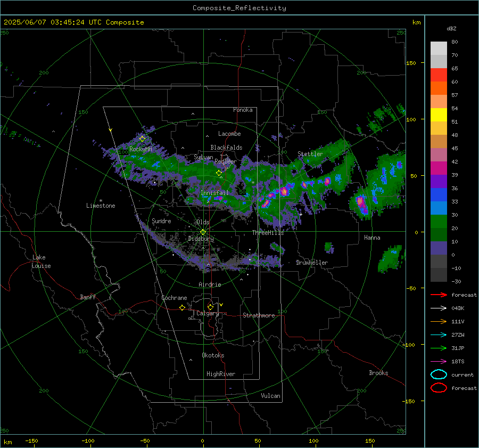Click the Sundre city label
Image resolution: width=479 pixels, height=448 pixels.
tap(161, 221)
